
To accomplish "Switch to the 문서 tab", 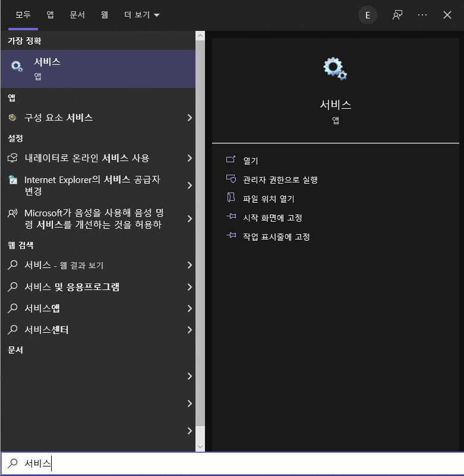I will [77, 15].
